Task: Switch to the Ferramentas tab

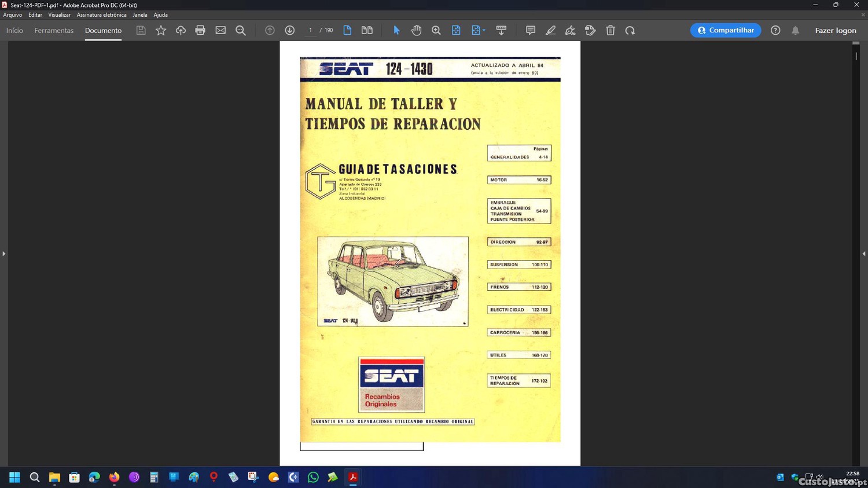Action: [54, 31]
